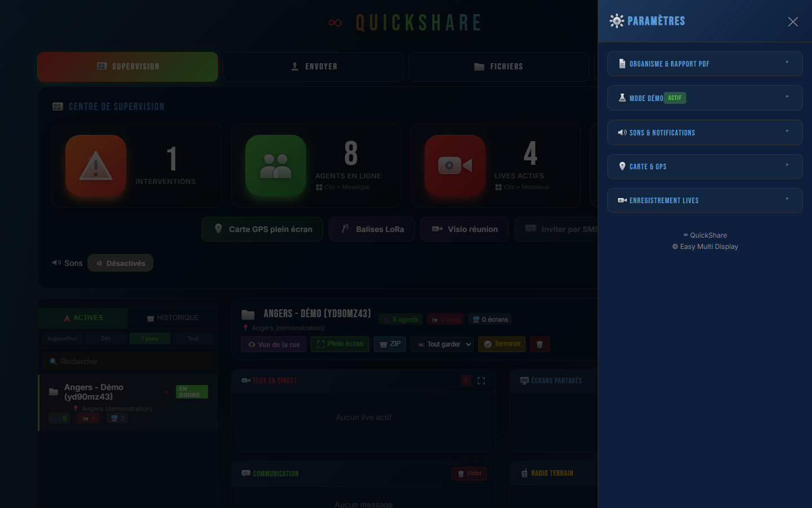
Task: Expand the Sons & Notifications section
Action: click(x=705, y=133)
